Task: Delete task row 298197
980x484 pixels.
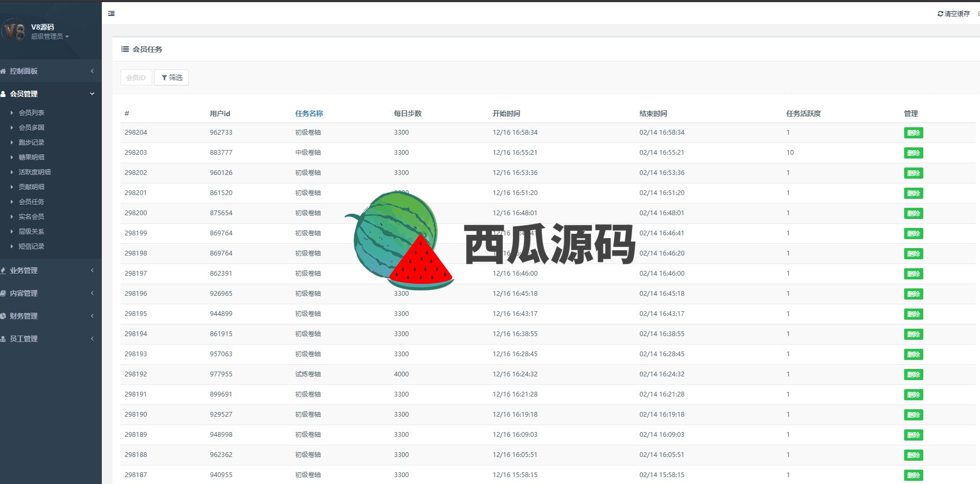Action: click(913, 274)
